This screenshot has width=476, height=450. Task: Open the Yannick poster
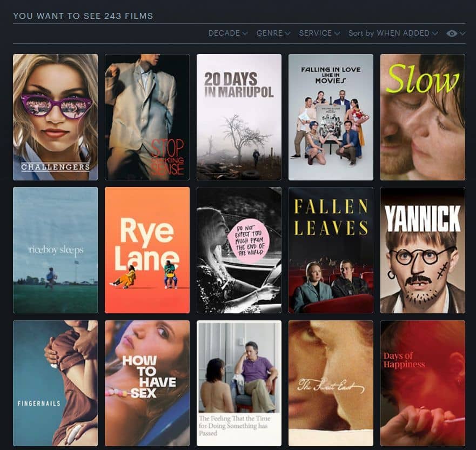423,250
